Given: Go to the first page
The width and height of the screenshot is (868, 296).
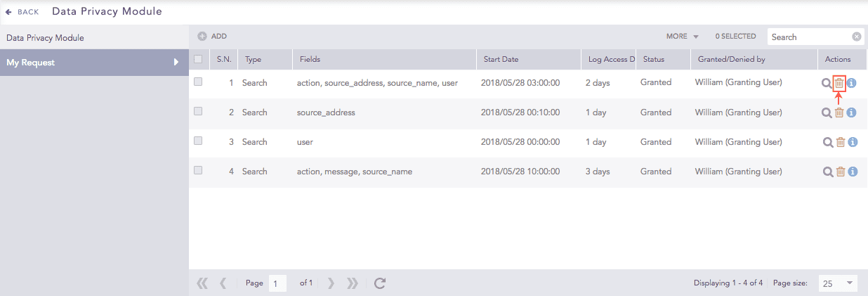Looking at the screenshot, I should tap(202, 283).
